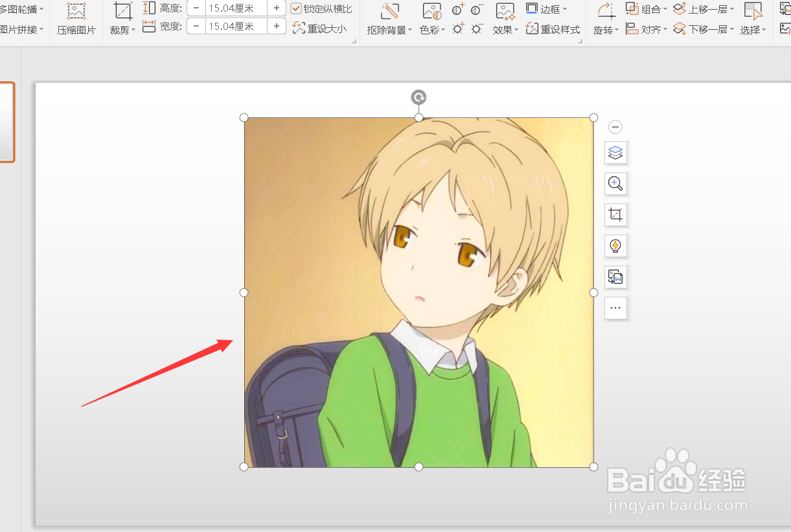
Task: Click the zoom magnifier floating icon
Action: pyautogui.click(x=615, y=184)
